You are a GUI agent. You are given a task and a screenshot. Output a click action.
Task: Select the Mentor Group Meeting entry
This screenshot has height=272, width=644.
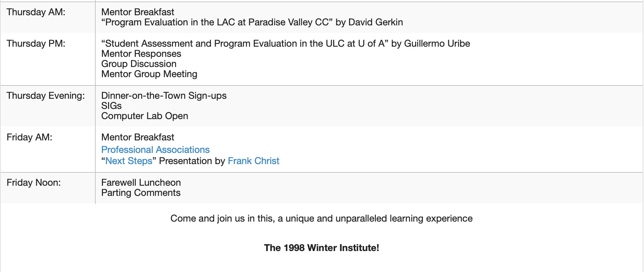click(x=149, y=74)
